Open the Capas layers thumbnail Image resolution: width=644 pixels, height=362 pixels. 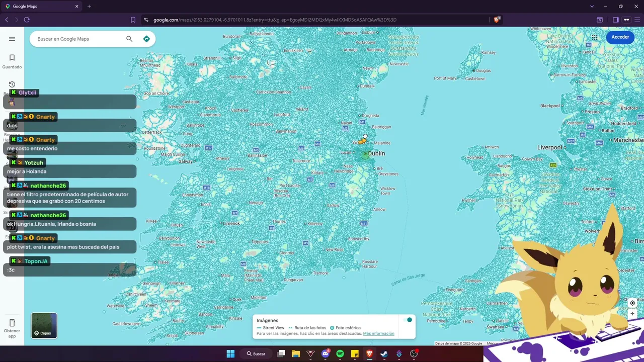[x=44, y=325]
